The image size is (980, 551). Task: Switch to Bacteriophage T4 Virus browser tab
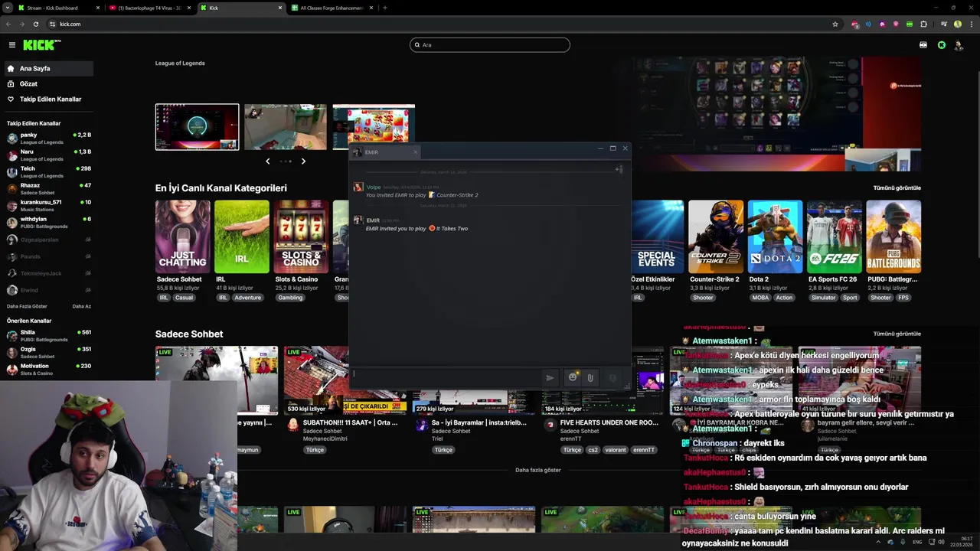pyautogui.click(x=150, y=8)
